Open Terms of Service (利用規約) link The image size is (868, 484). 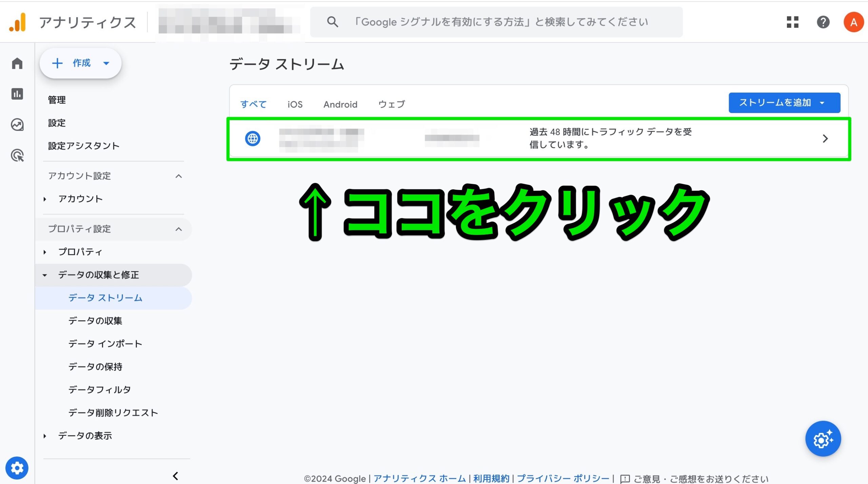pos(491,479)
